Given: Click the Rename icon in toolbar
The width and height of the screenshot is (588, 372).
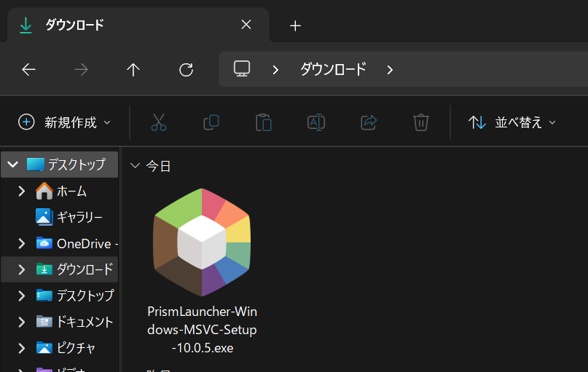Looking at the screenshot, I should 316,122.
